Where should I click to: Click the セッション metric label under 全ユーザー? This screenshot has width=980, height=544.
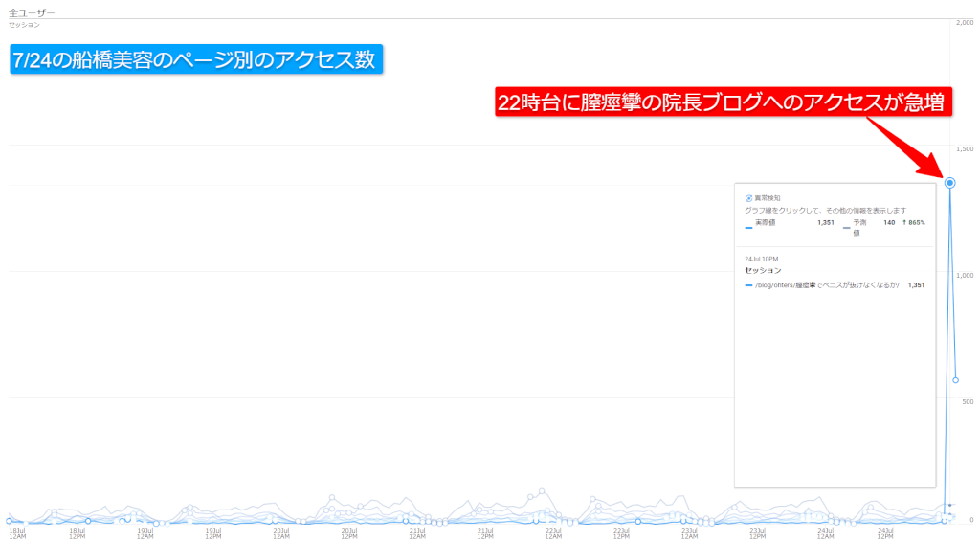tap(24, 25)
